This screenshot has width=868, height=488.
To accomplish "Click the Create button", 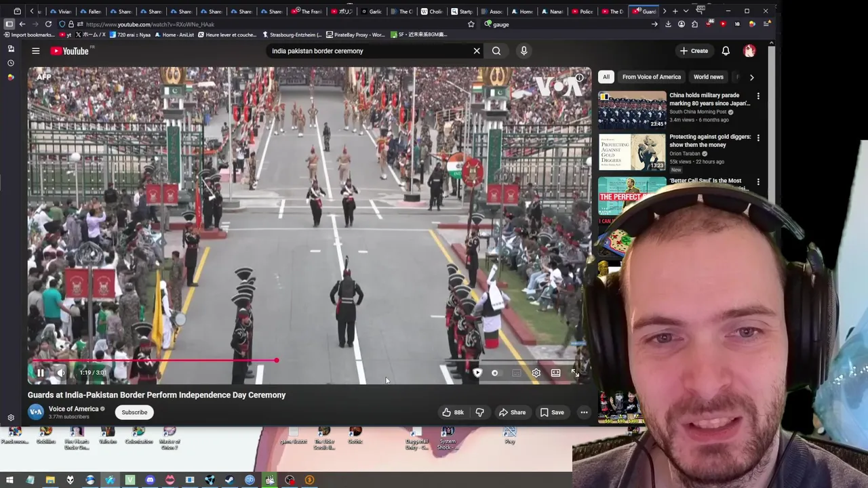I will (694, 51).
